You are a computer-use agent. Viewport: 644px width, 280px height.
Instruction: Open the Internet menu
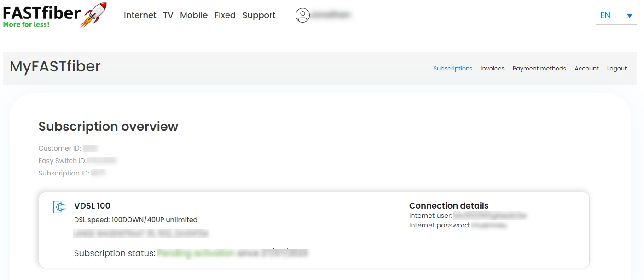(x=140, y=15)
